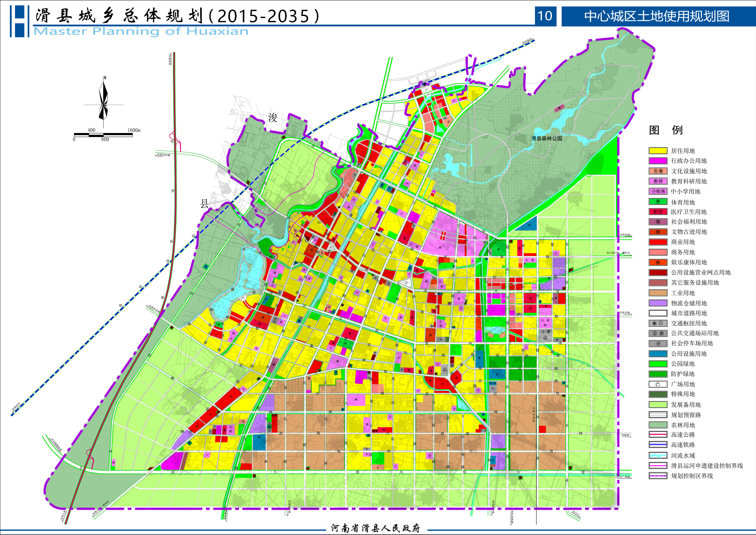
Task: Click the 中小学用地 legend icon swatch
Action: click(x=658, y=191)
